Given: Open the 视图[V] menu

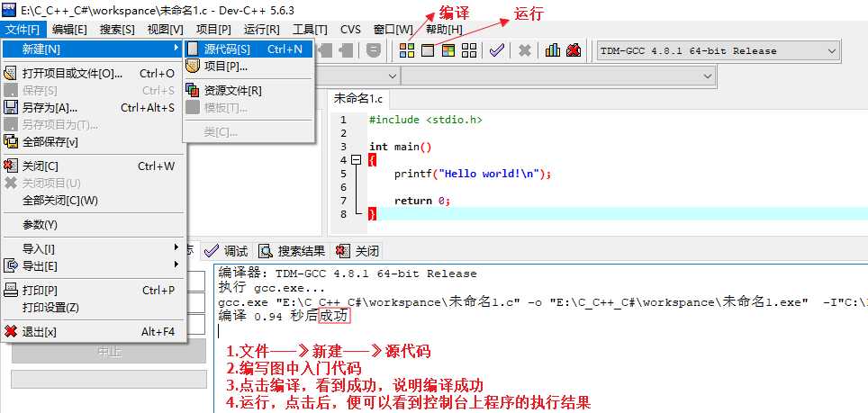Looking at the screenshot, I should pos(165,30).
